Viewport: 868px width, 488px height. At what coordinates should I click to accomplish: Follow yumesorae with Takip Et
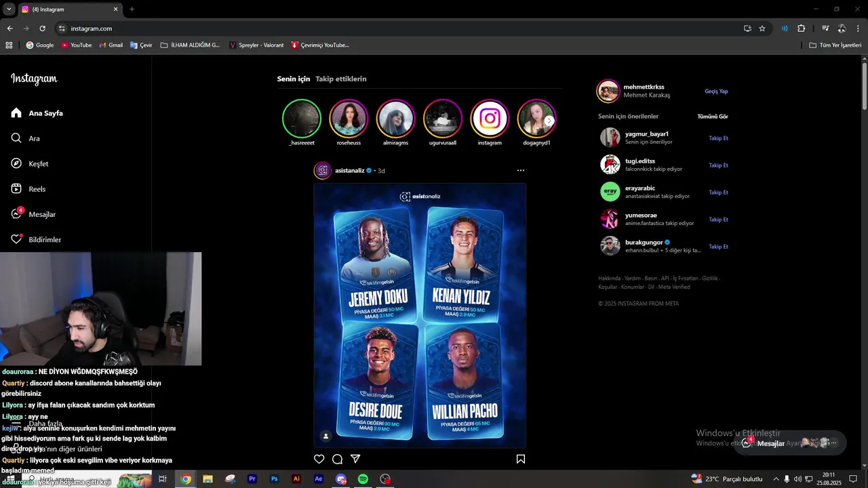718,220
